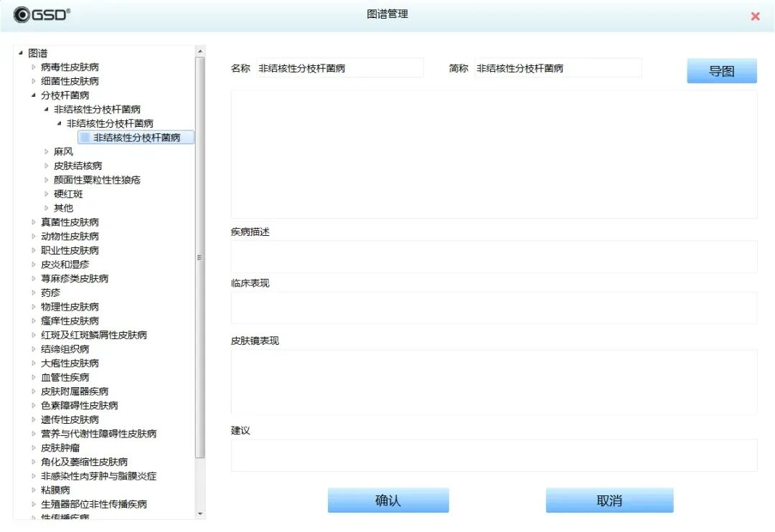Select the 血管性疾病 tree item
This screenshot has height=532, width=775.
tap(66, 377)
